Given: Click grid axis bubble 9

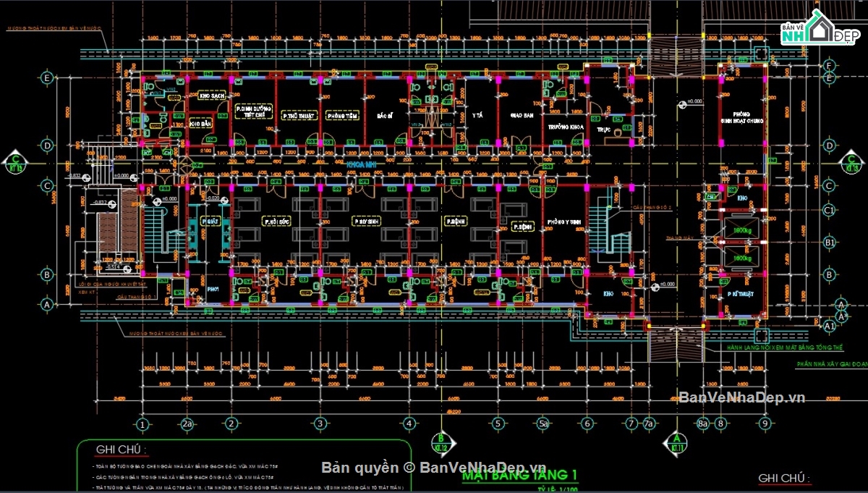Looking at the screenshot, I should coord(765,424).
